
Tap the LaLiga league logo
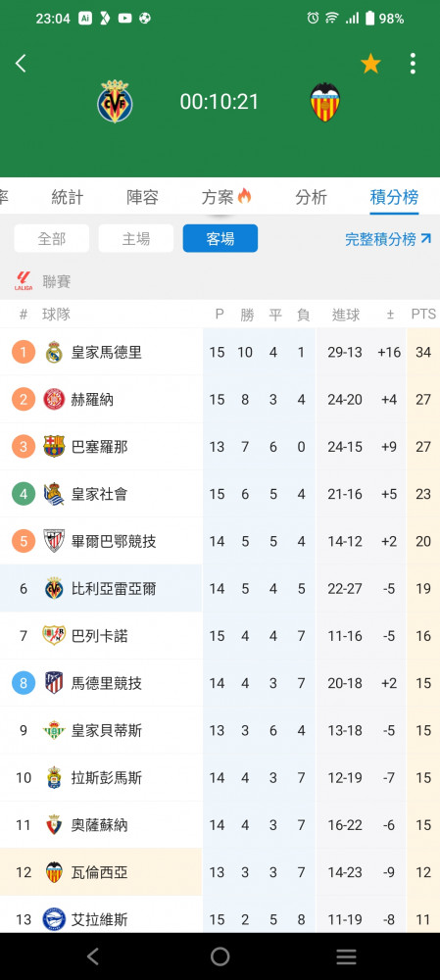point(24,281)
